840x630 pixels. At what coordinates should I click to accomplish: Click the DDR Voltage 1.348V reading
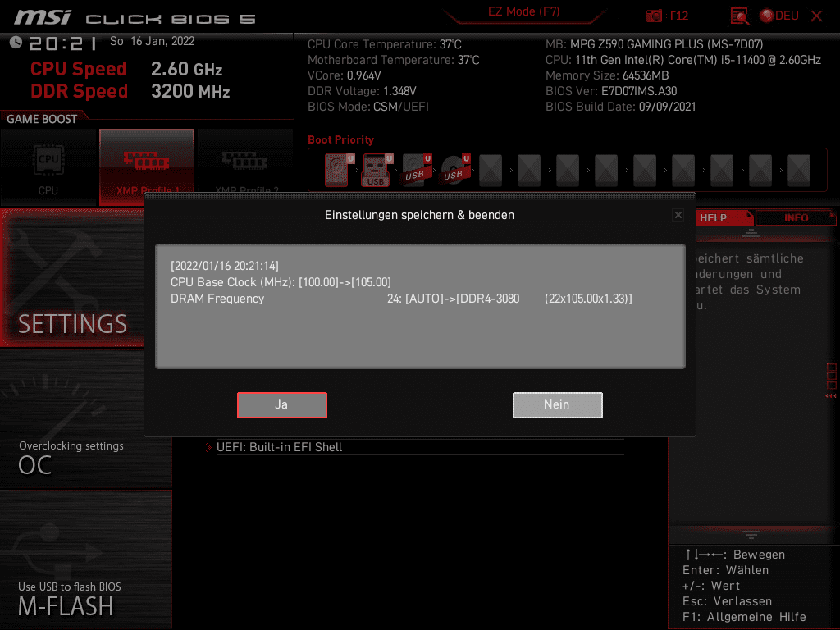click(x=362, y=91)
